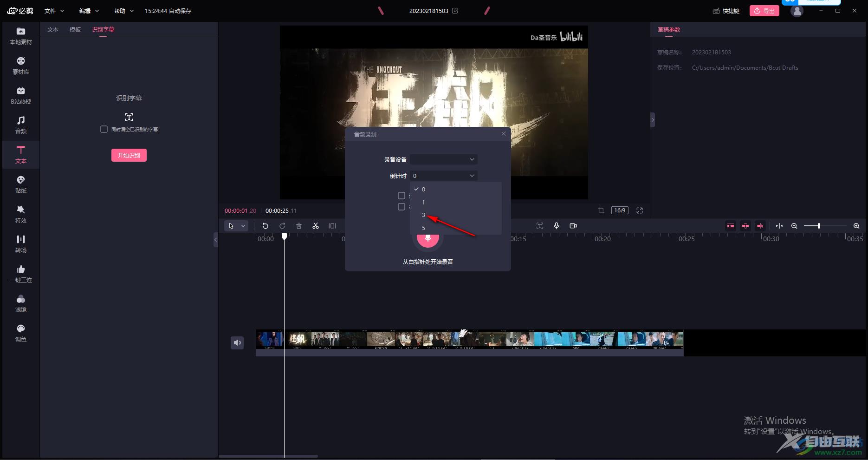Toggle the first pink track snapping button

731,226
